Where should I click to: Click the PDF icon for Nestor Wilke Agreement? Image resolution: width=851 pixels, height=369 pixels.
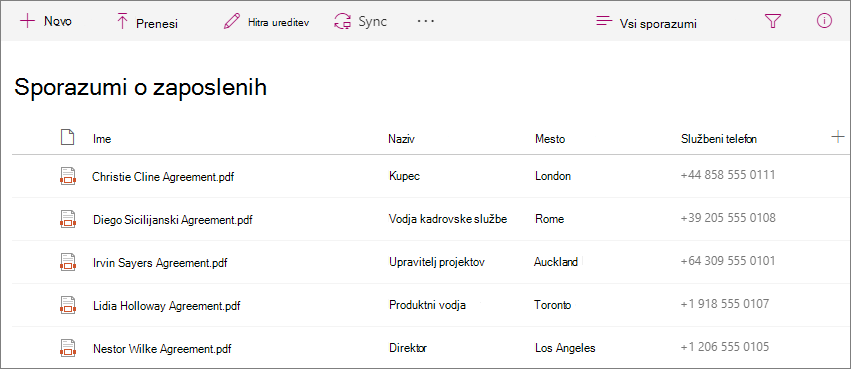click(67, 348)
